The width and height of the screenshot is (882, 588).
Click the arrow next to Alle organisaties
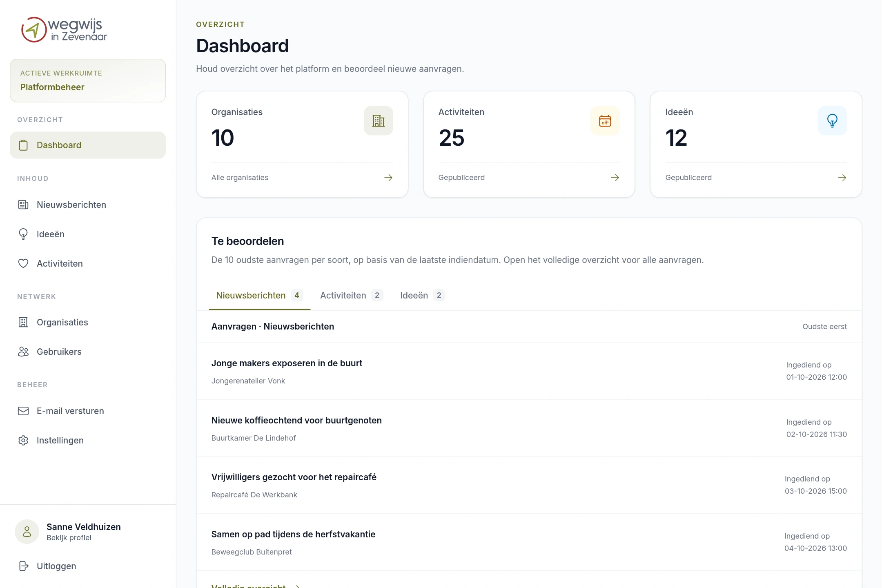(x=388, y=178)
